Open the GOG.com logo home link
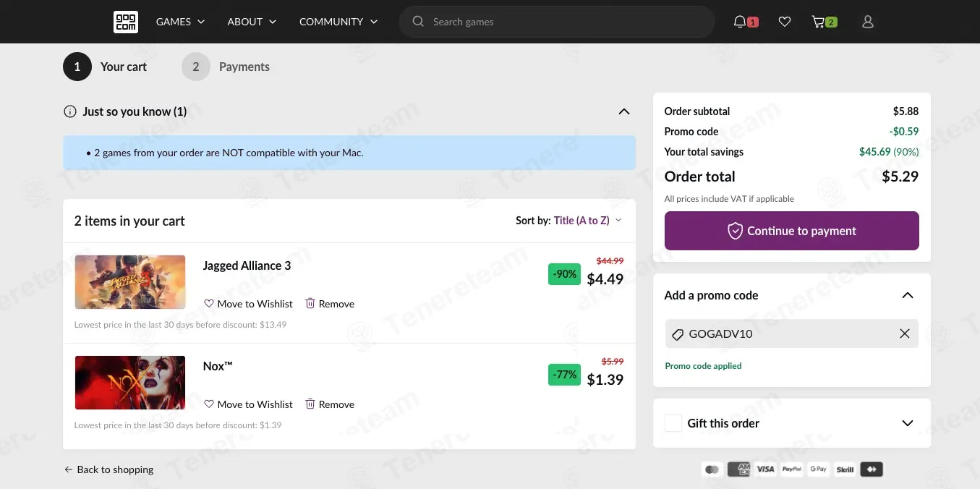 [125, 22]
